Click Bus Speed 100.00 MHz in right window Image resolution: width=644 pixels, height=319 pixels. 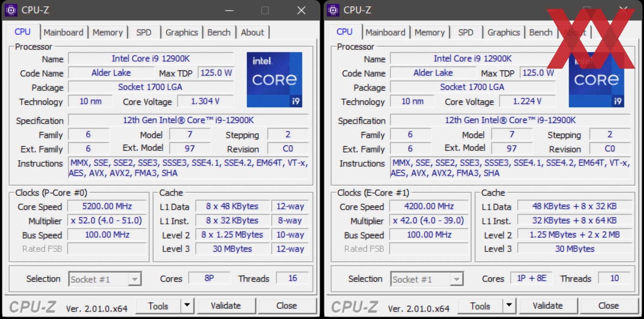429,235
